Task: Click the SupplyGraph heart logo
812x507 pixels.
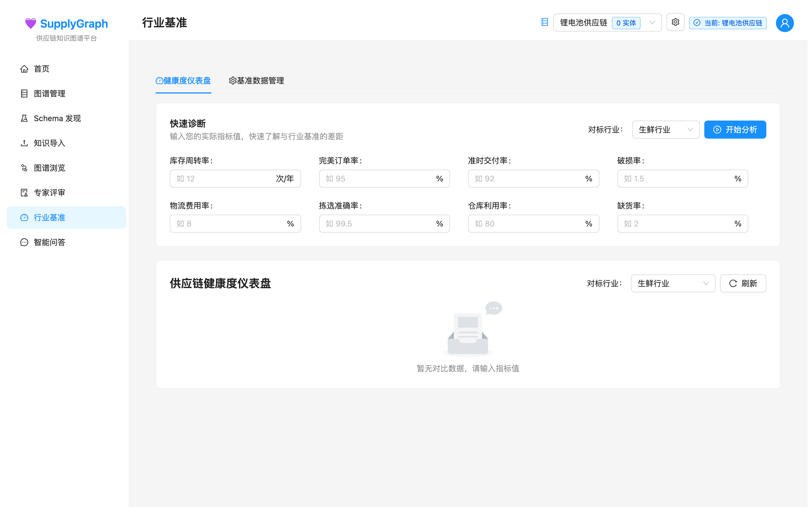Action: [30, 23]
